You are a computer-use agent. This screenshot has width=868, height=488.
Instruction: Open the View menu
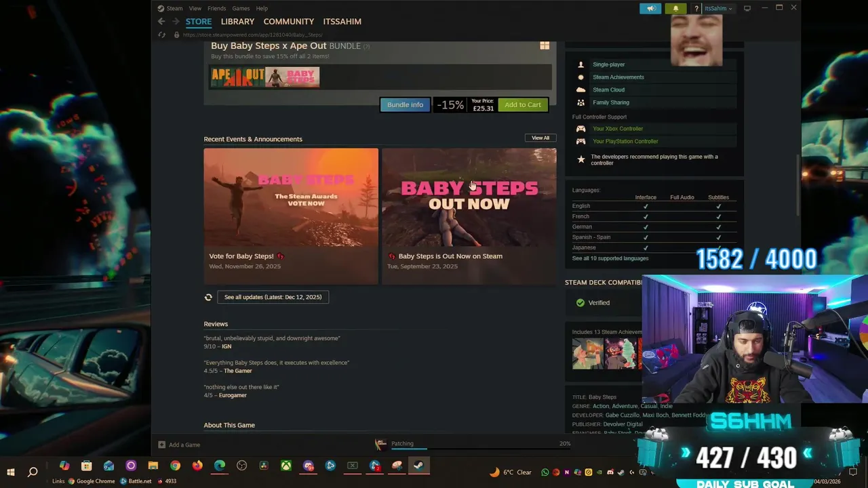click(195, 8)
